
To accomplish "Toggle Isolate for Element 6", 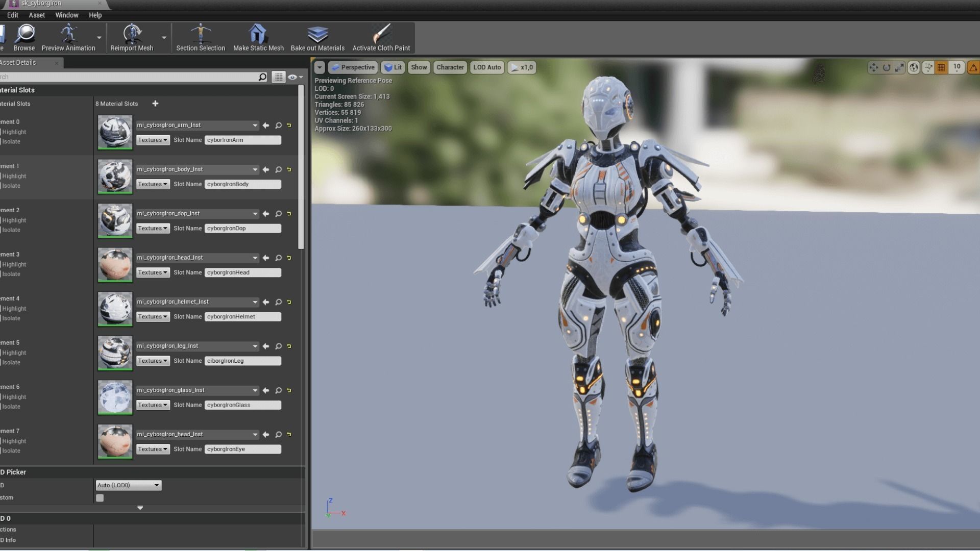I will click(10, 407).
